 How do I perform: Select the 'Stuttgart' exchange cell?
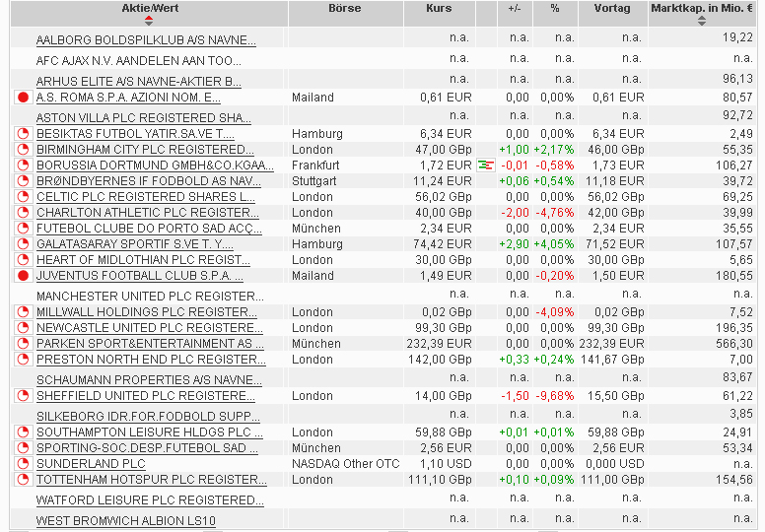(x=314, y=181)
